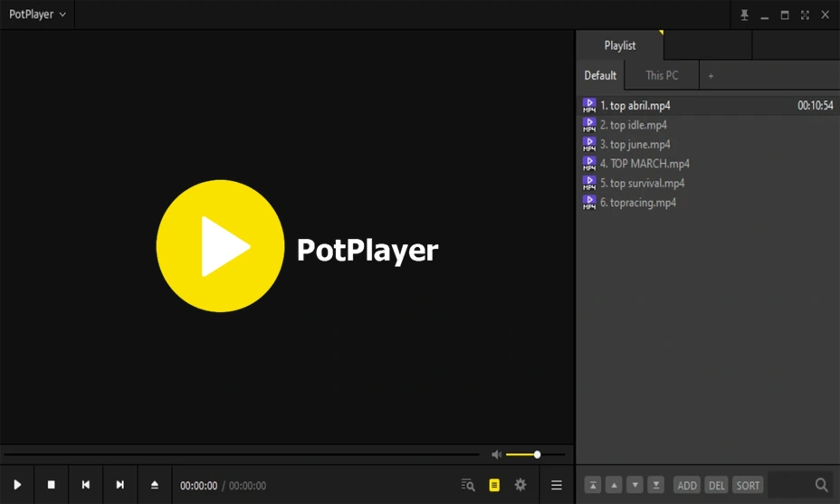
Task: Open the chapter search list icon
Action: (468, 485)
